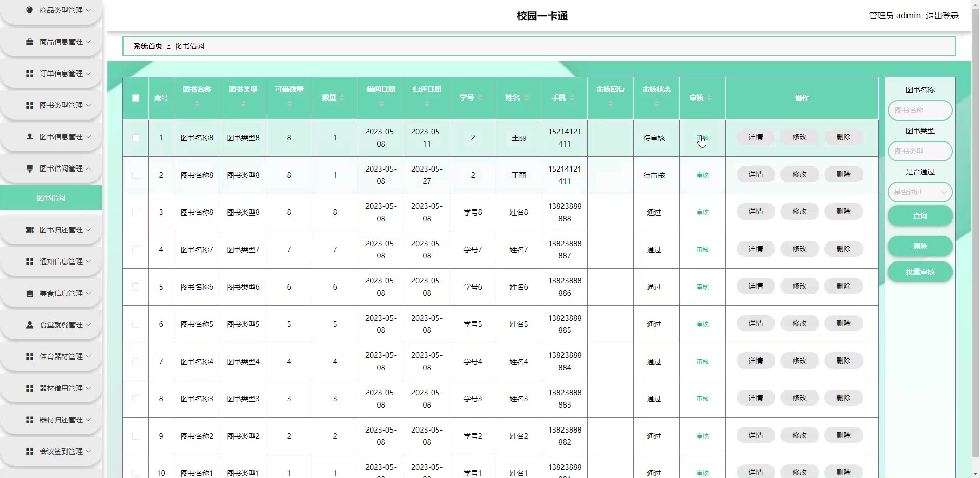Sort by 数量 column sort arrows
The image size is (980, 478).
click(x=342, y=98)
